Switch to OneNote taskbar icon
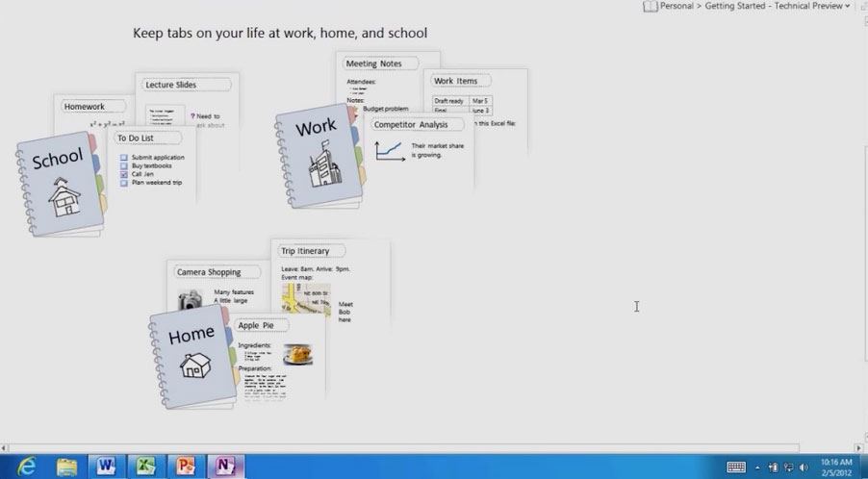The height and width of the screenshot is (479, 868). 225,466
